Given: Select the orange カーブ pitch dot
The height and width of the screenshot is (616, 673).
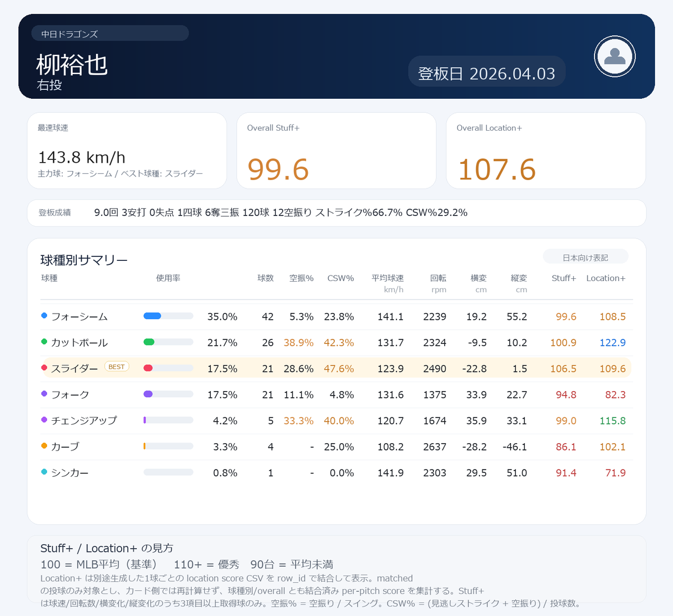Looking at the screenshot, I should point(44,446).
